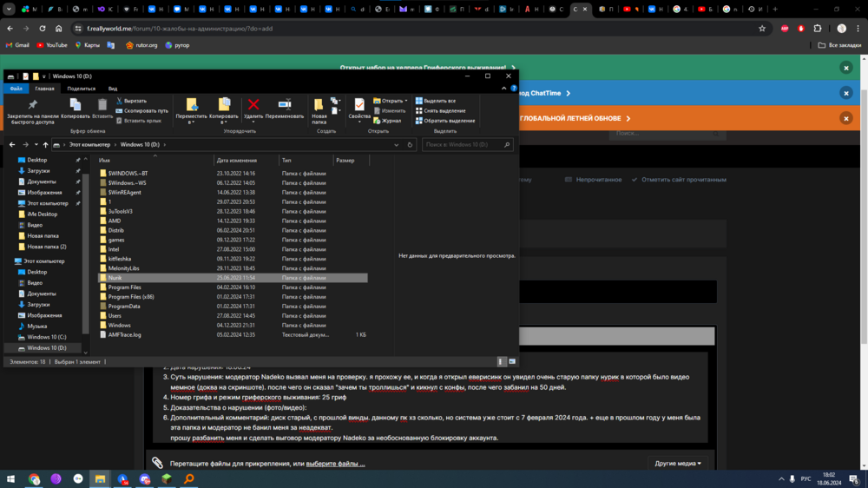This screenshot has width=868, height=488.
Task: Dismiss the green helper announcement banner
Action: point(845,68)
